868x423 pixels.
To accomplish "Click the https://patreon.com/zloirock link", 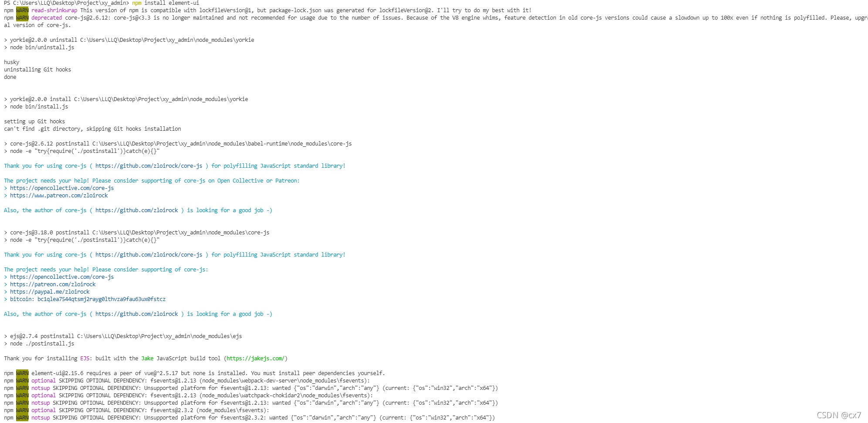I will point(53,284).
